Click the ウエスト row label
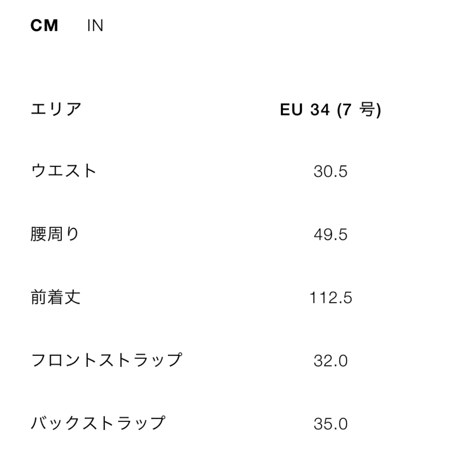Screen dimensions: 476x473 tap(63, 171)
